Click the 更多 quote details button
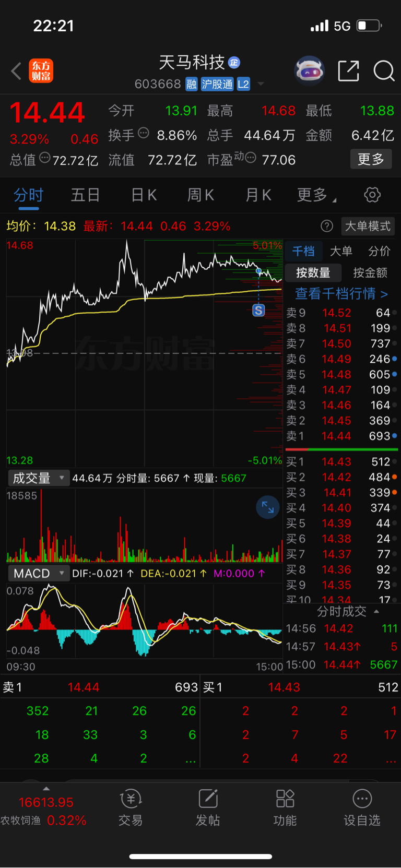The width and height of the screenshot is (401, 868). [x=371, y=159]
